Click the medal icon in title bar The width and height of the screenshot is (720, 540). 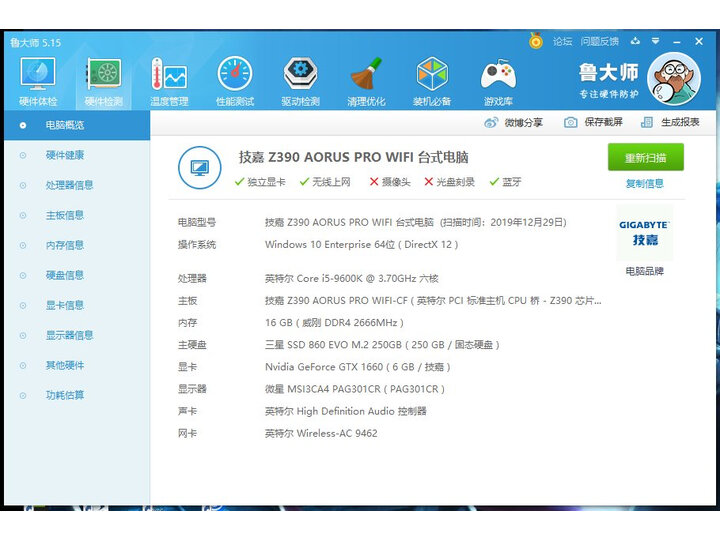pos(535,41)
